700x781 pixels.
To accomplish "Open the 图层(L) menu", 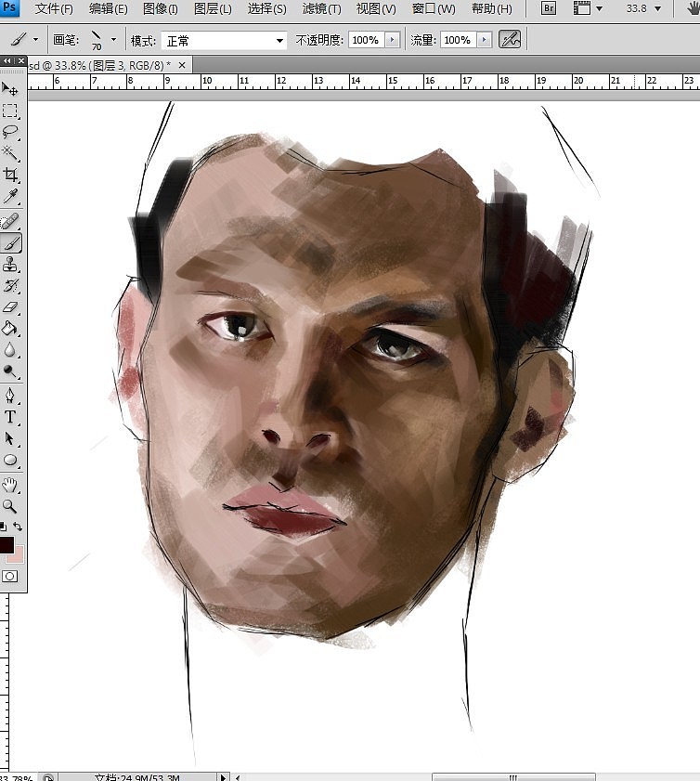I will coord(213,9).
